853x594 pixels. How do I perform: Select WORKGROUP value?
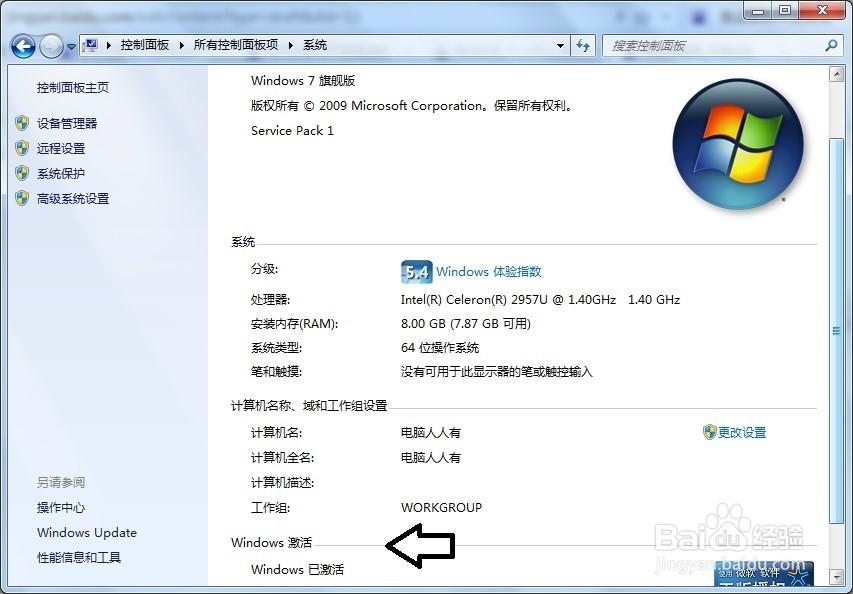pyautogui.click(x=441, y=508)
